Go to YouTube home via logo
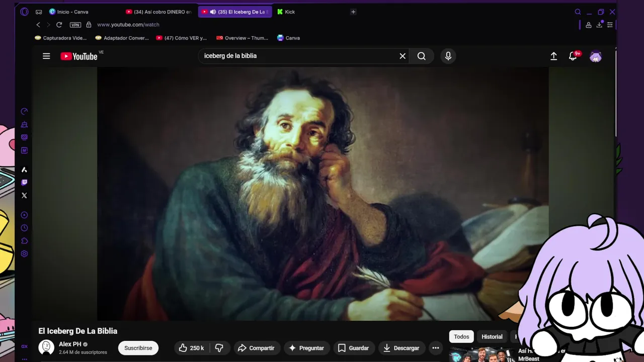The height and width of the screenshot is (362, 644). point(79,56)
